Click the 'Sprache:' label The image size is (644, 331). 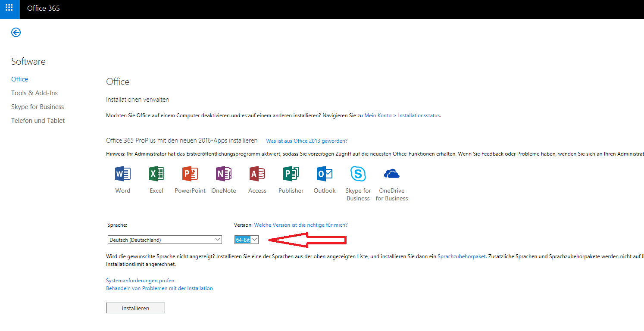117,225
